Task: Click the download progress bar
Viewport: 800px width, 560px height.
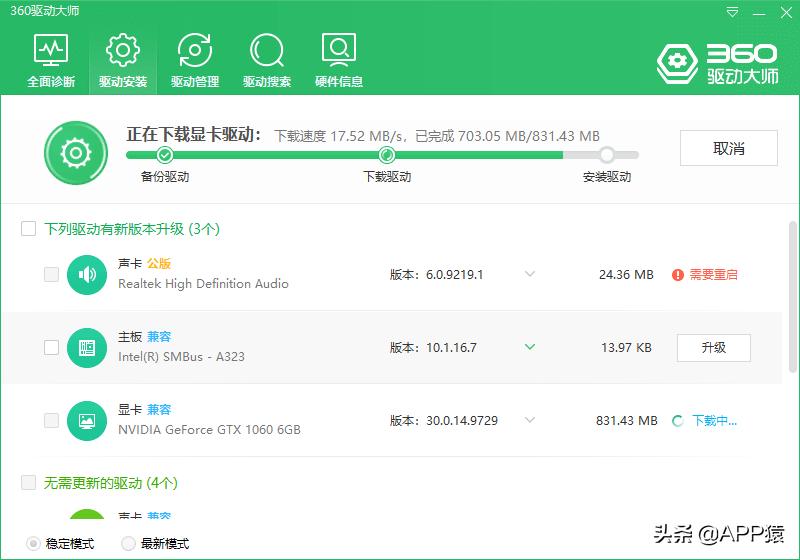Action: click(x=382, y=155)
